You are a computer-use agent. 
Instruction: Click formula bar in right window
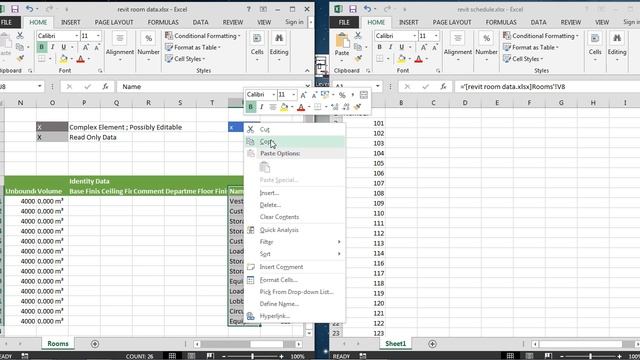pyautogui.click(x=547, y=87)
